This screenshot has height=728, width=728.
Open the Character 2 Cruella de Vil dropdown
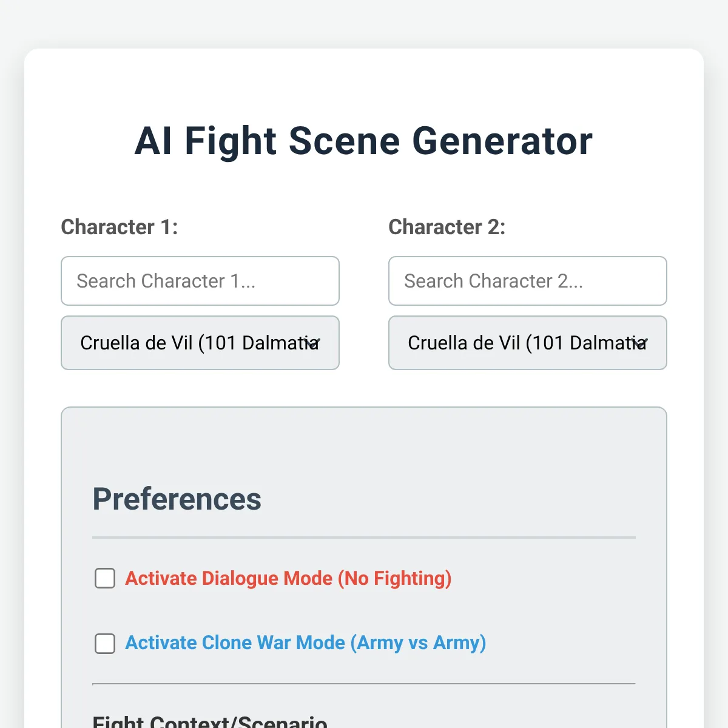pyautogui.click(x=528, y=343)
